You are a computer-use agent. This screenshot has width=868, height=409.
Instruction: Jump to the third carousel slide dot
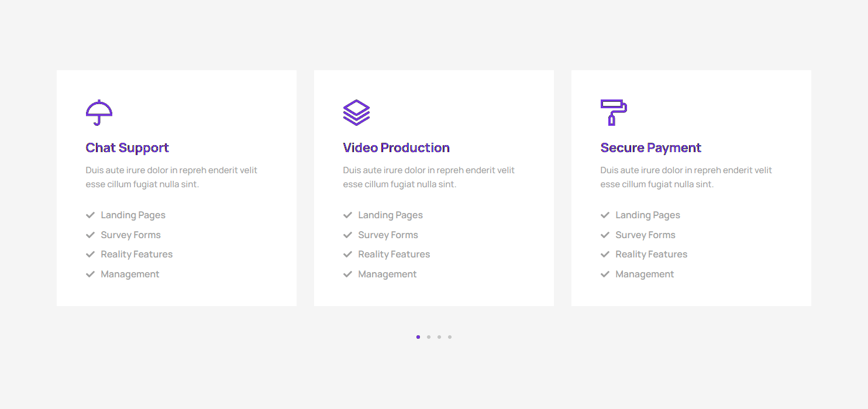[439, 337]
